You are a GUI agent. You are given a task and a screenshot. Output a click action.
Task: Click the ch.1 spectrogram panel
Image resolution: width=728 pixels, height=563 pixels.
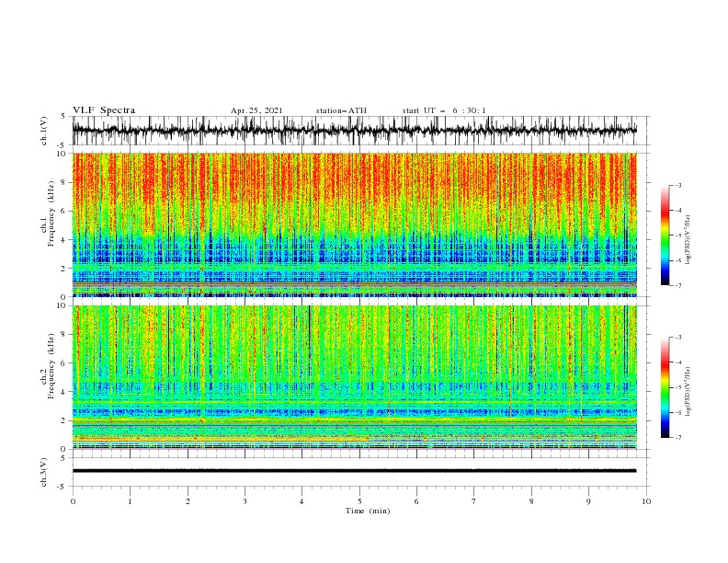click(354, 224)
